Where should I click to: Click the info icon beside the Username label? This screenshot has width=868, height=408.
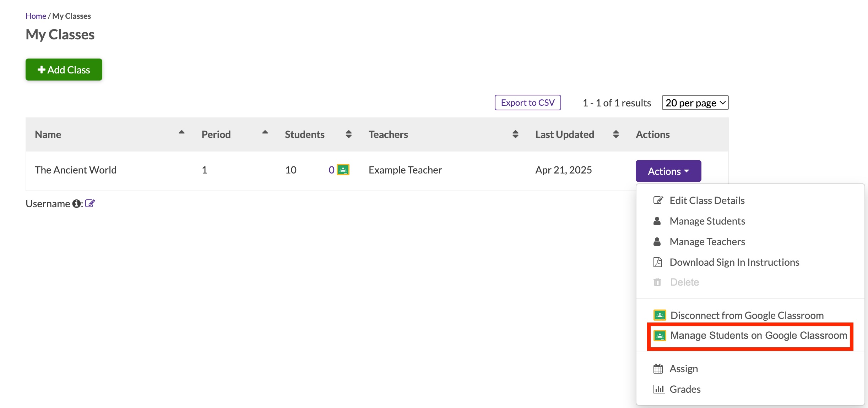(76, 204)
